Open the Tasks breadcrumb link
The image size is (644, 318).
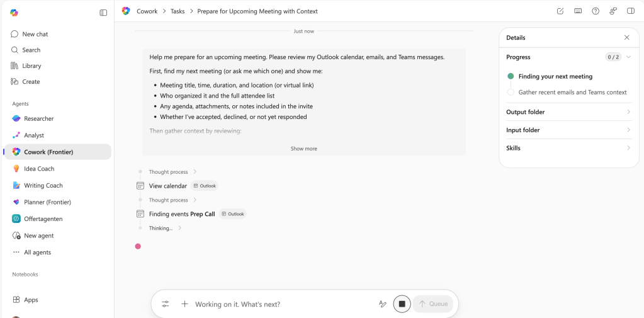coord(178,11)
